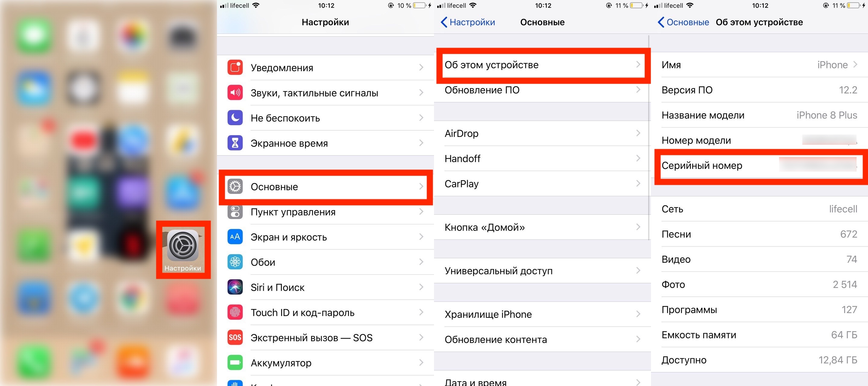868x386 pixels.
Task: Open Siri and Search settings
Action: point(326,287)
